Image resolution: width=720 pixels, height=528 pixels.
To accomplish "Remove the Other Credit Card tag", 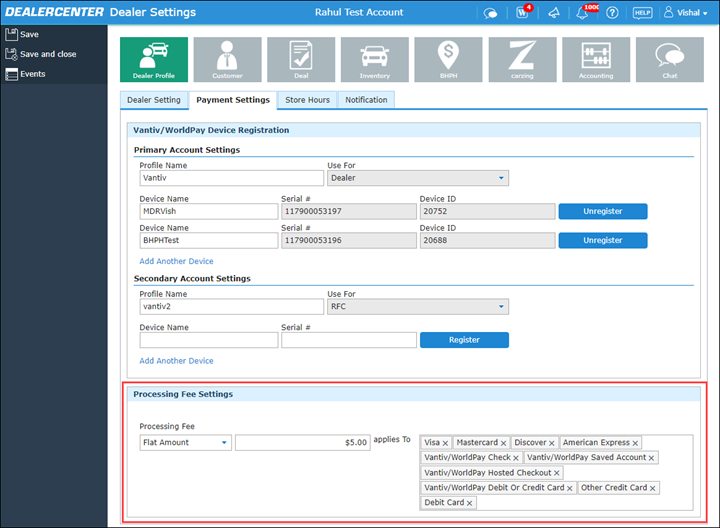I will pos(652,489).
